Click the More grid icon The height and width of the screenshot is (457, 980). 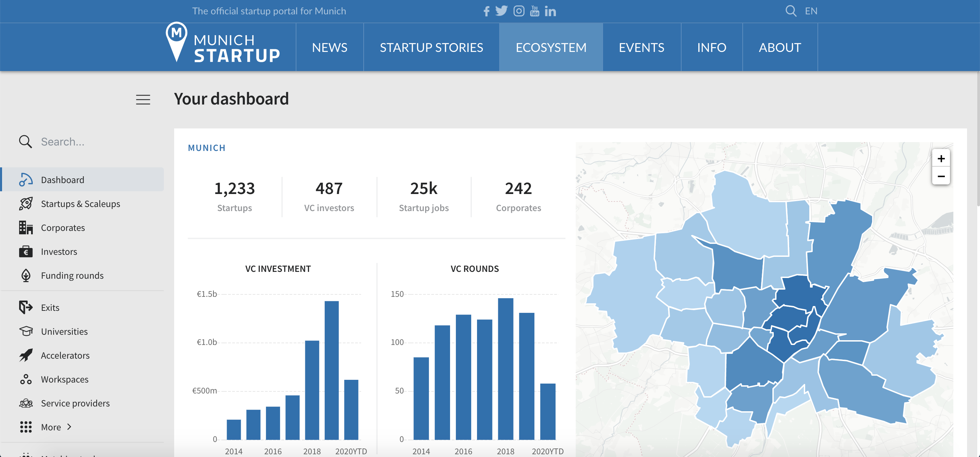(26, 427)
